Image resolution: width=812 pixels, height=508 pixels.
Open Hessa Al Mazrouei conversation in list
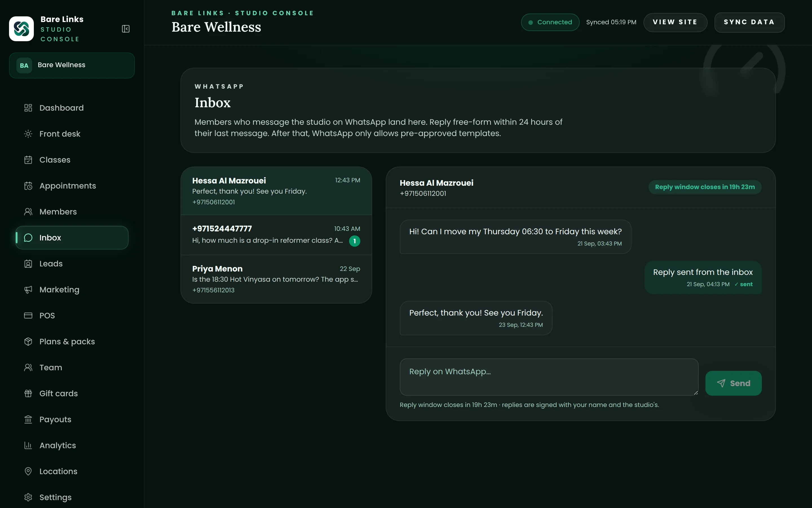pos(276,191)
